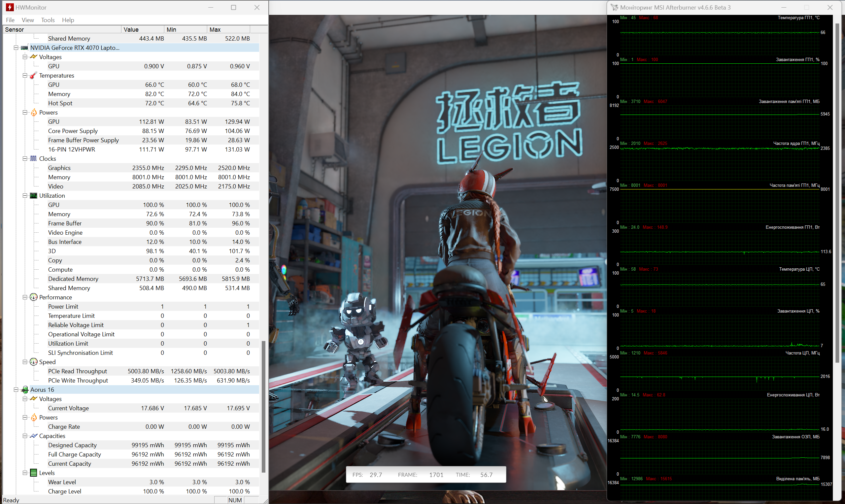Collapse the Clocks group
This screenshot has height=504, width=845.
coord(25,159)
